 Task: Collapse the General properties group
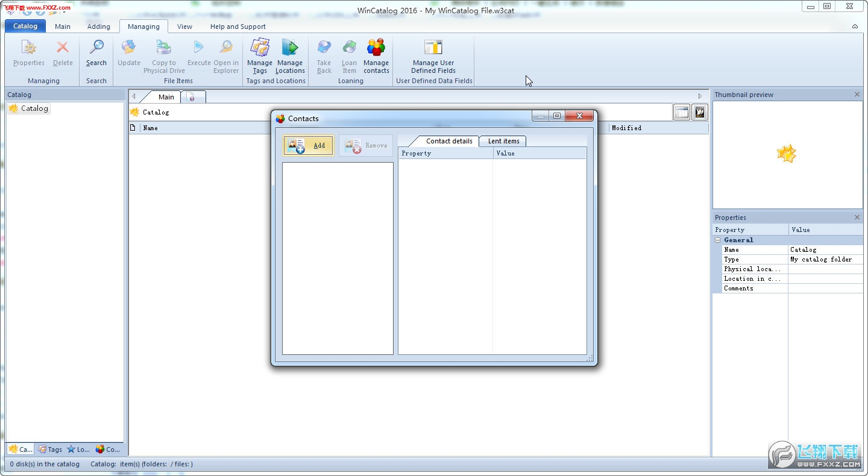pos(718,240)
